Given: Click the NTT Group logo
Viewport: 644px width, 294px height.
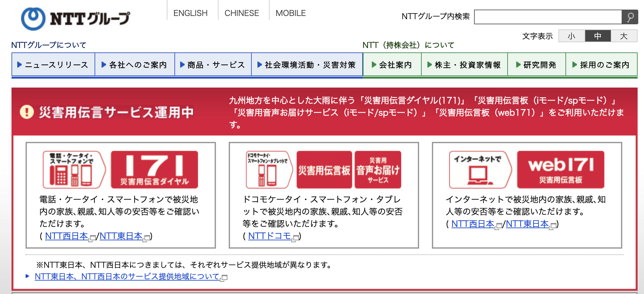Looking at the screenshot, I should tap(76, 19).
